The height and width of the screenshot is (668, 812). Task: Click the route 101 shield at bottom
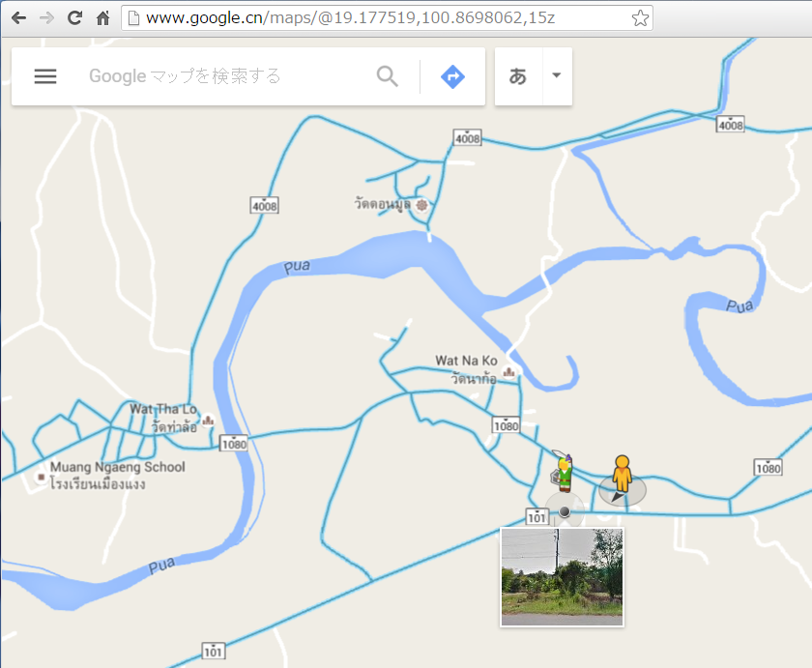214,651
